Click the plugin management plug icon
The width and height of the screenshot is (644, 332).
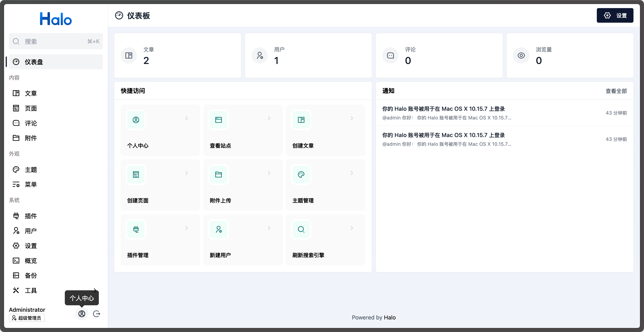[x=136, y=229]
